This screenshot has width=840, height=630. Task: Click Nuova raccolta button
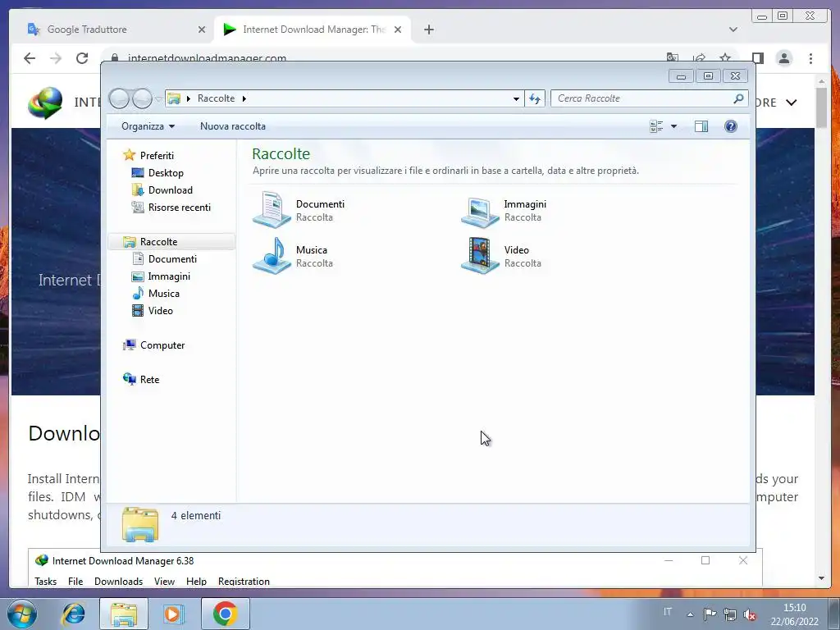pos(232,126)
